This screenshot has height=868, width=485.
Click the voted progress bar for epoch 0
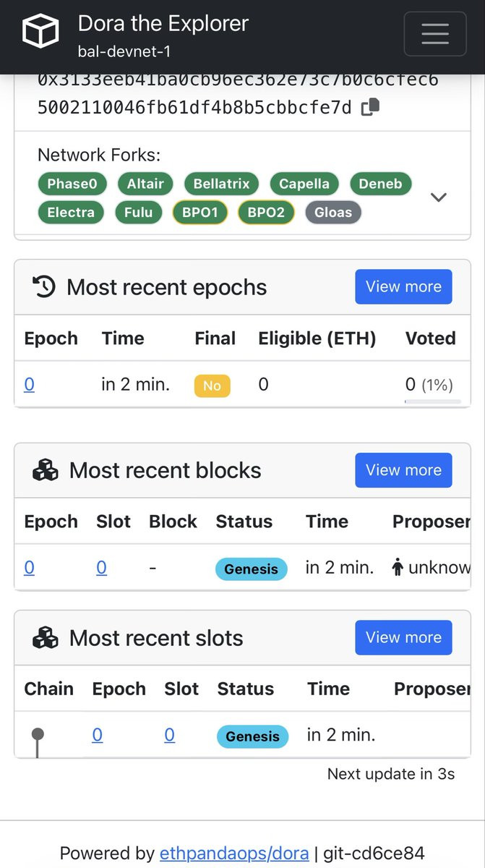(x=432, y=401)
